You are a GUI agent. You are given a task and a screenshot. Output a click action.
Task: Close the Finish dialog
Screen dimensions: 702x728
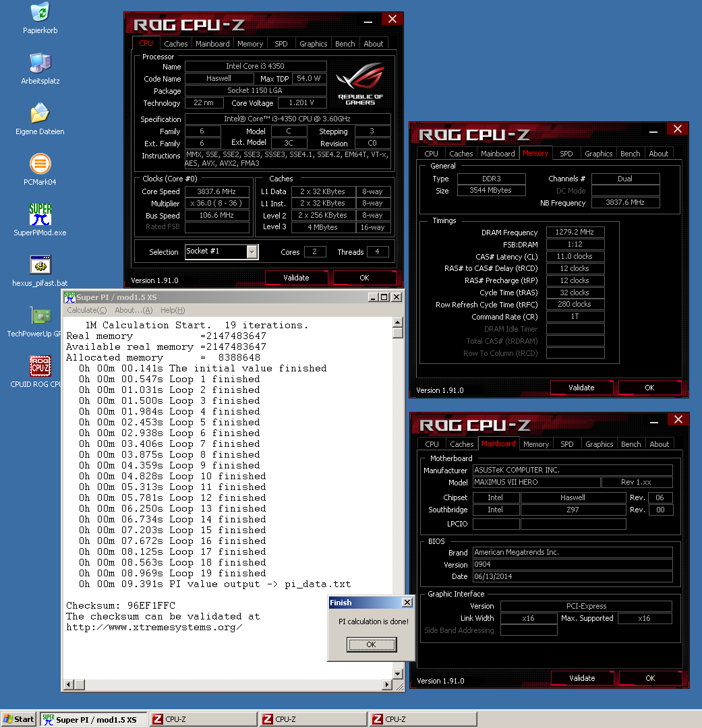[x=407, y=603]
